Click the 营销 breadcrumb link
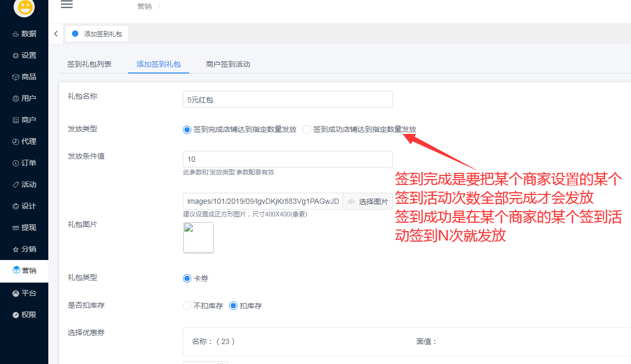This screenshot has height=364, width=631. coord(144,6)
